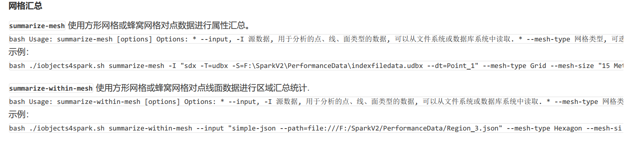Click the summarize-mesh inline code label

tap(37, 26)
